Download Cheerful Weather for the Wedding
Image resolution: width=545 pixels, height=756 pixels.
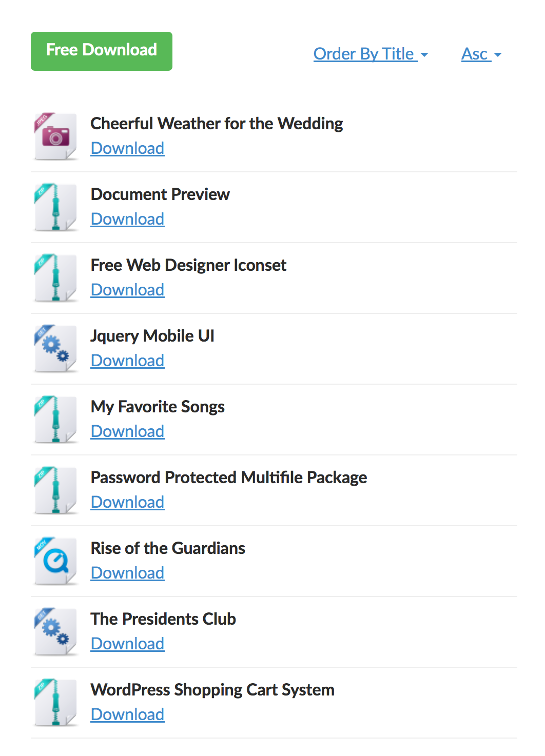pos(127,148)
